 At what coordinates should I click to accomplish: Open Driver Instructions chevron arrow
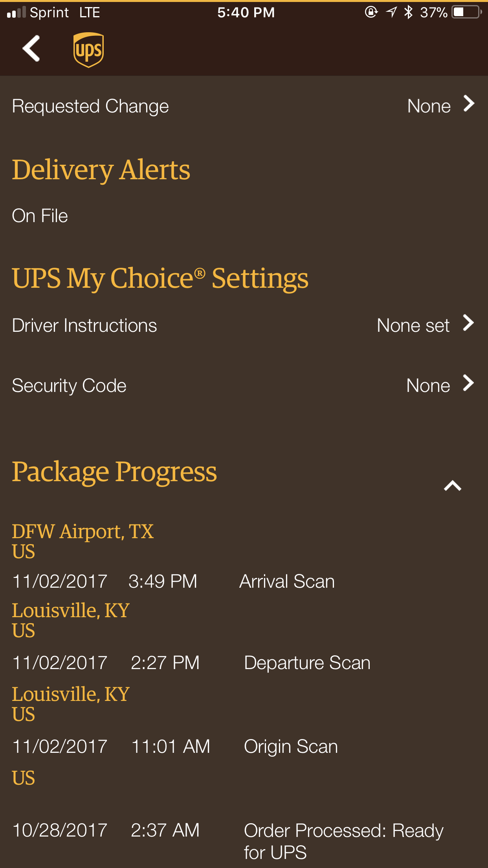coord(468,323)
